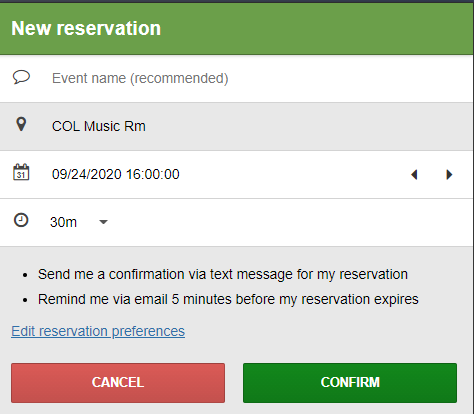Click the text message confirmation notice
474x414 pixels.
pyautogui.click(x=223, y=274)
